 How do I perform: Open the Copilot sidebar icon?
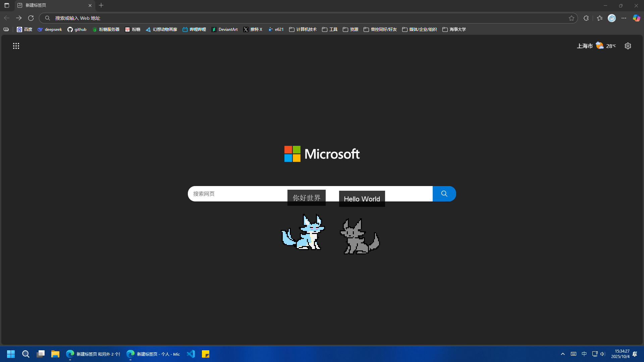[x=636, y=18]
